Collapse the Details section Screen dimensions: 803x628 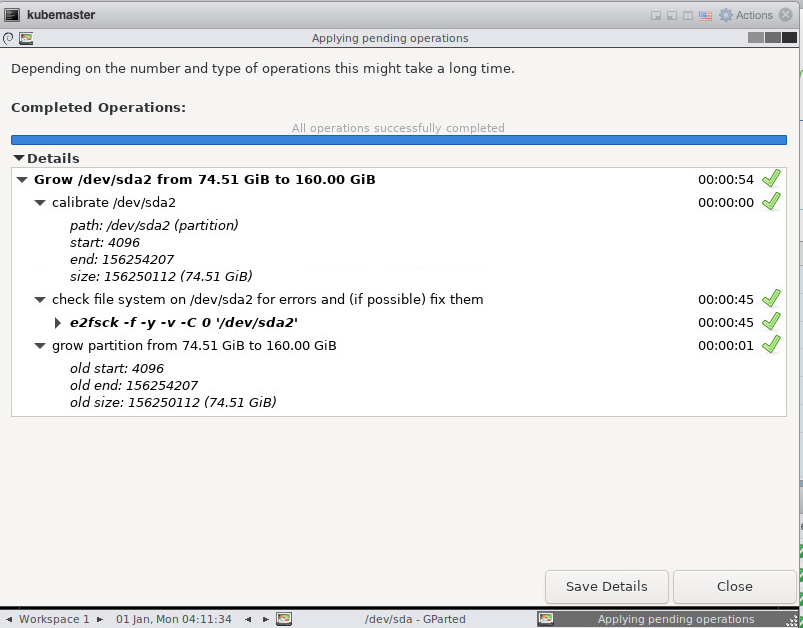(x=19, y=158)
